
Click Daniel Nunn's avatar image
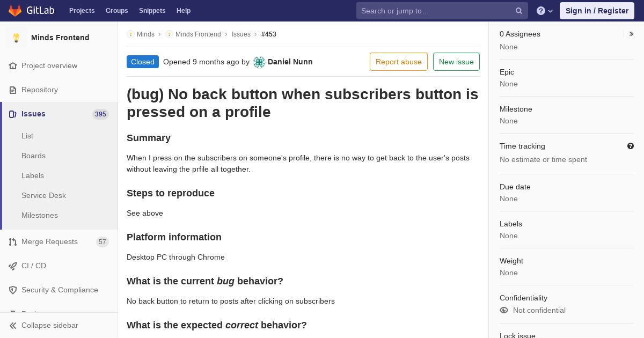coord(259,62)
